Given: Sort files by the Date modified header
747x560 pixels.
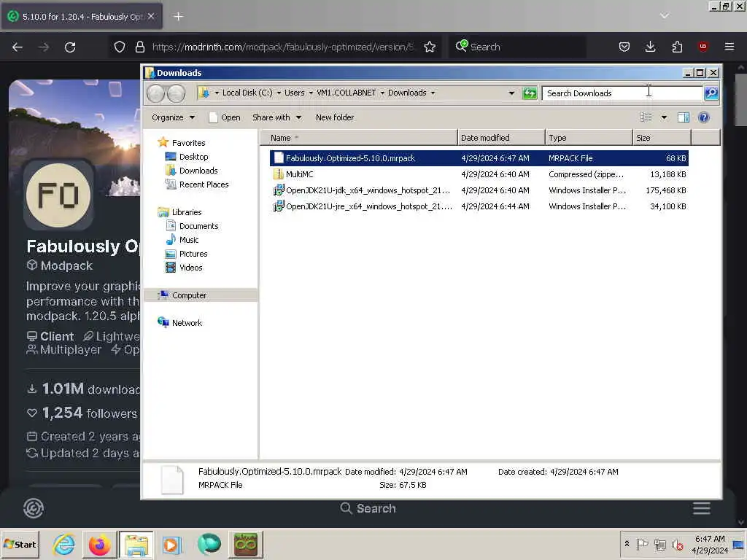Looking at the screenshot, I should [x=501, y=138].
